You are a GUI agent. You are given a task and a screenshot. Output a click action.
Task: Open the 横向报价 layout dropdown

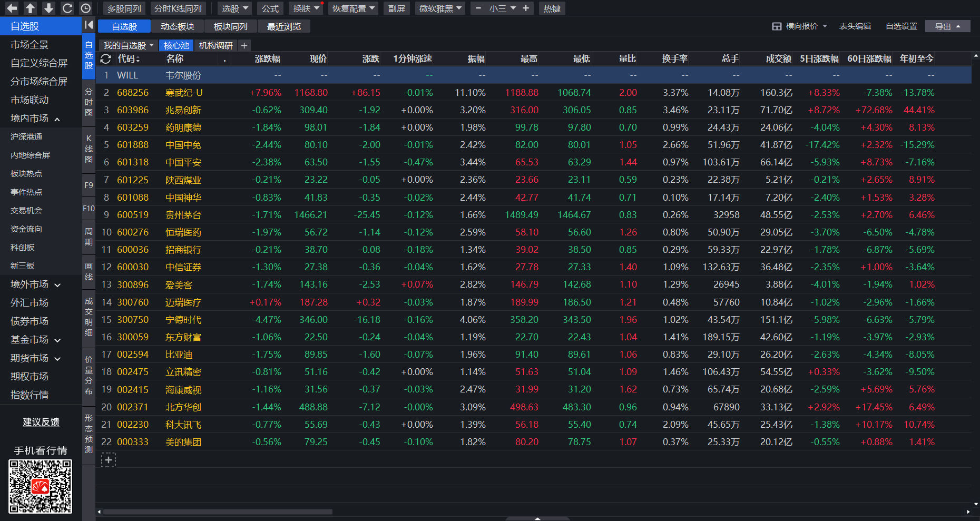[800, 26]
